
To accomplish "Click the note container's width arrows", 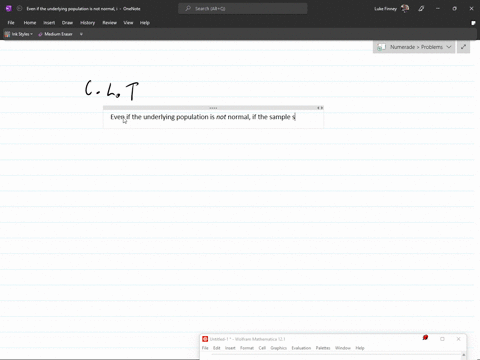I will pos(320,108).
